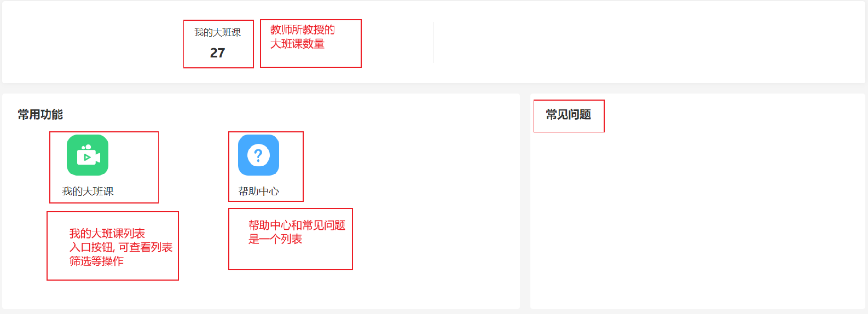Click the red box around 常见问题

click(x=569, y=116)
